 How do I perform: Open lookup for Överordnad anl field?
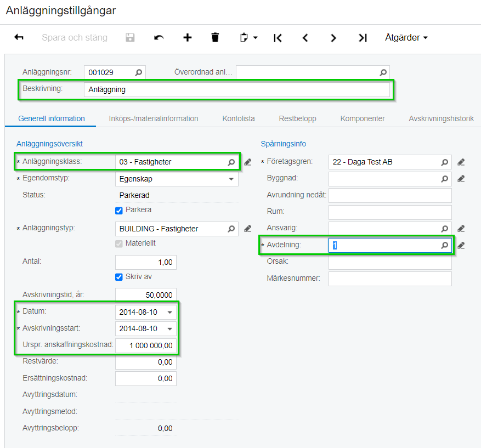[x=383, y=72]
